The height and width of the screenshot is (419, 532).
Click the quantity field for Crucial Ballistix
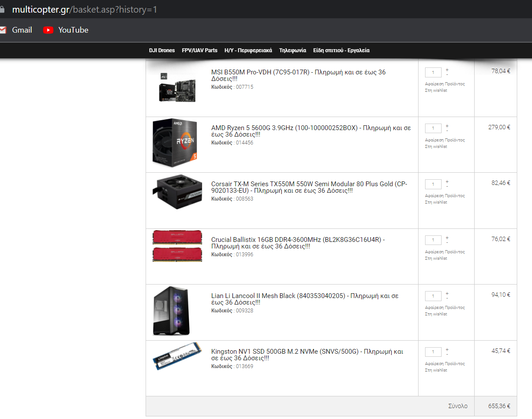coord(433,240)
